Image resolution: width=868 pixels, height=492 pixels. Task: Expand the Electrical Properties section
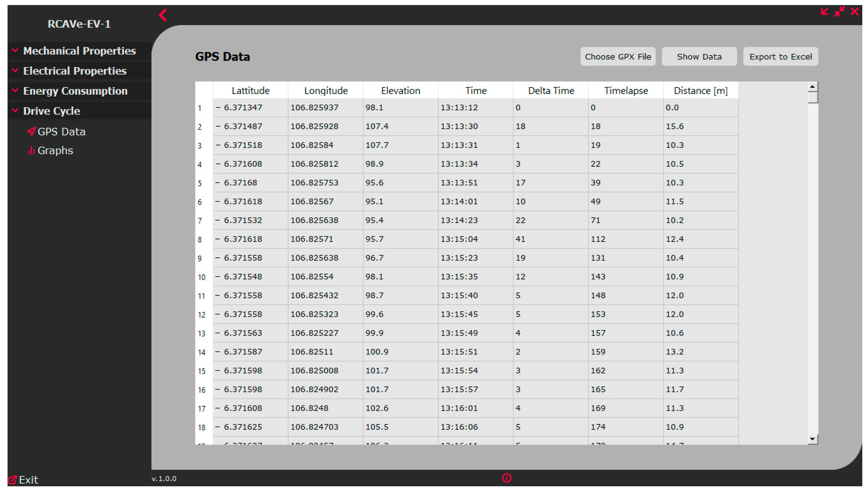click(x=75, y=71)
